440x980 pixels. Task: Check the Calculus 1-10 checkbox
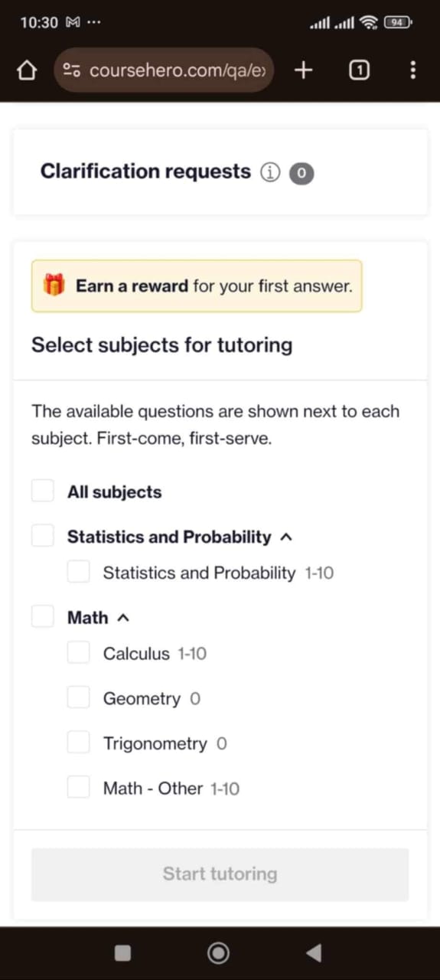79,652
